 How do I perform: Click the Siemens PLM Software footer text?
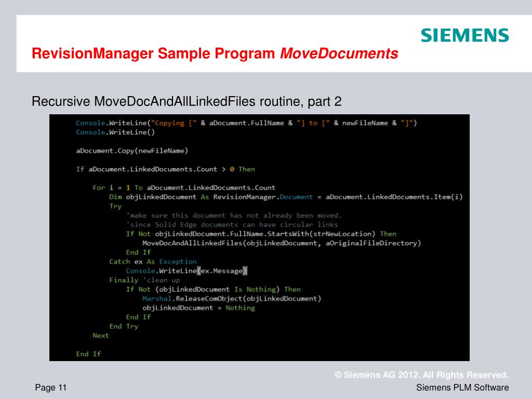(x=462, y=388)
